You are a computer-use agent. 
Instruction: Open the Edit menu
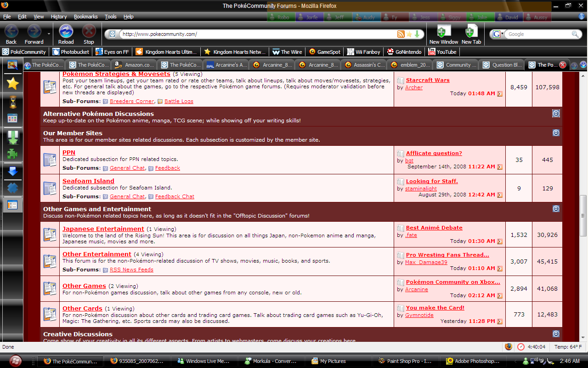click(x=22, y=17)
